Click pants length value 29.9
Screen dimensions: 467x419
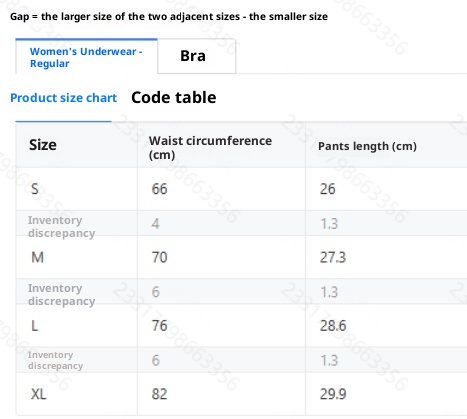[x=333, y=394]
